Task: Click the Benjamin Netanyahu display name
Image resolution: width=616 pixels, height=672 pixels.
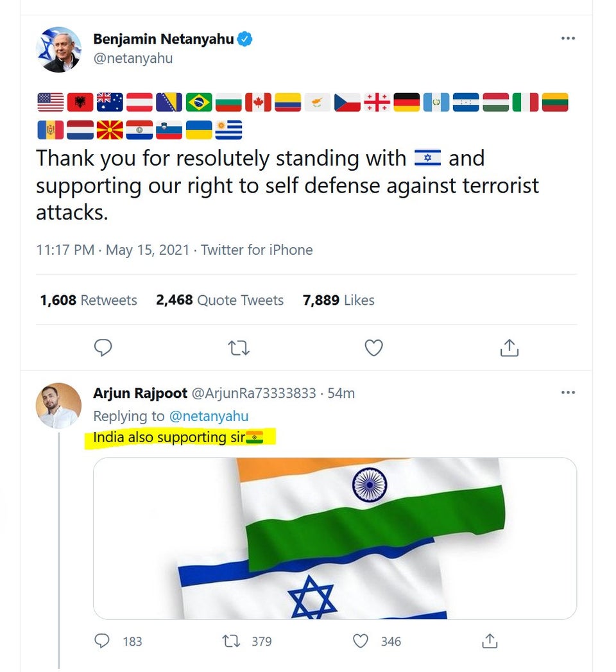Action: click(163, 39)
